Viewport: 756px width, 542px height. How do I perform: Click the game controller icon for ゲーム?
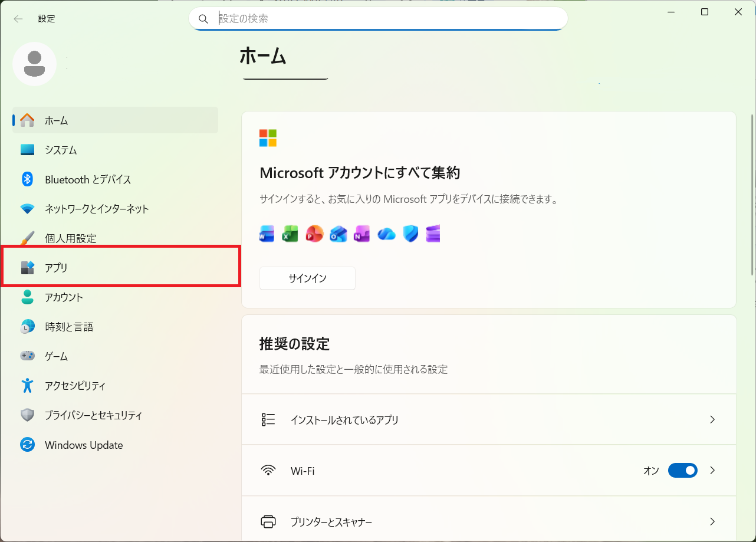pos(27,356)
